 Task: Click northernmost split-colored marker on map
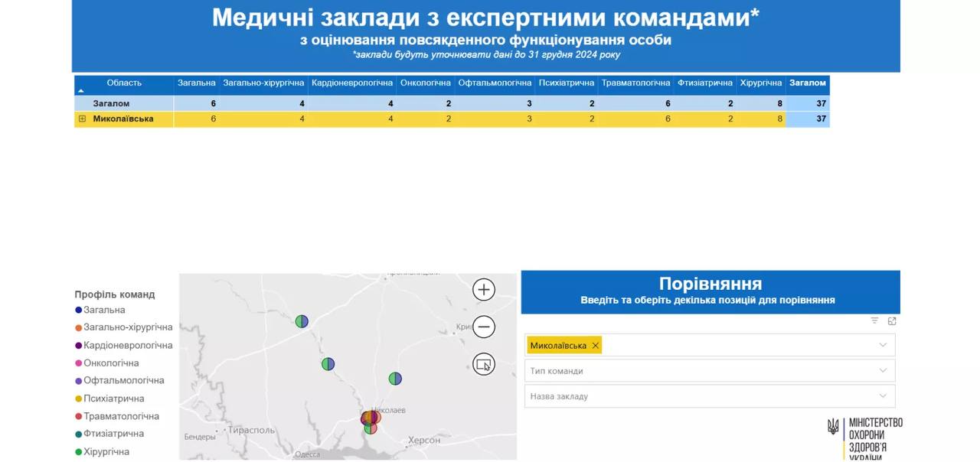tap(302, 321)
